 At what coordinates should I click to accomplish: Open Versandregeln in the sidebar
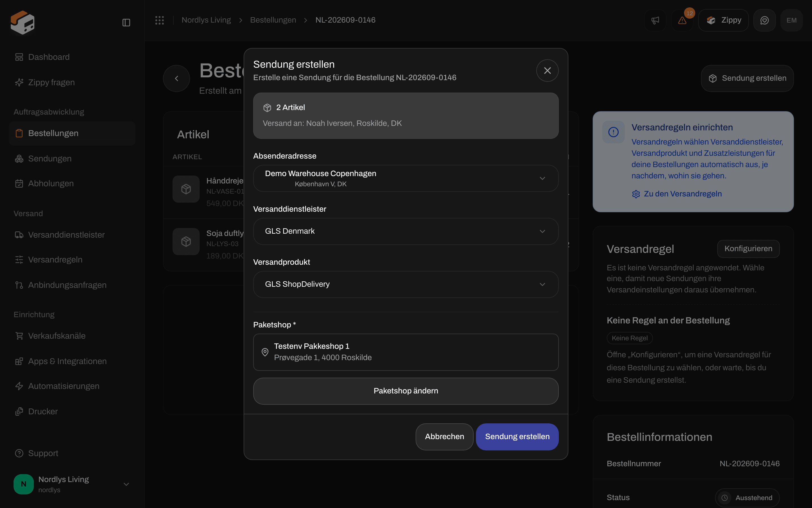click(x=72, y=260)
